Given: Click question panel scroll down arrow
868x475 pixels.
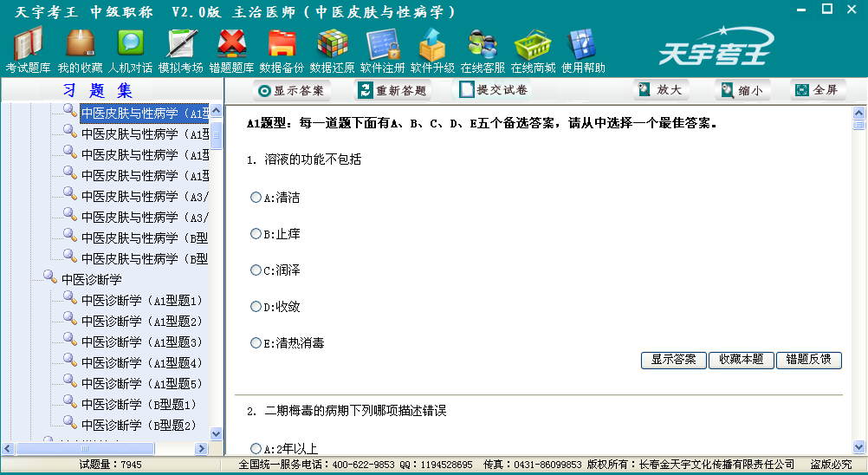Looking at the screenshot, I should [858, 446].
